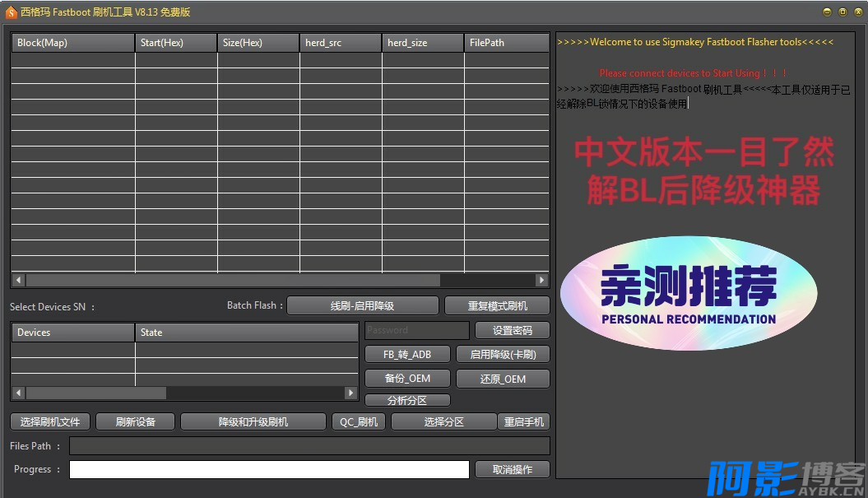Click the 重启手机 button
Screen dimensions: 868x498
point(523,421)
